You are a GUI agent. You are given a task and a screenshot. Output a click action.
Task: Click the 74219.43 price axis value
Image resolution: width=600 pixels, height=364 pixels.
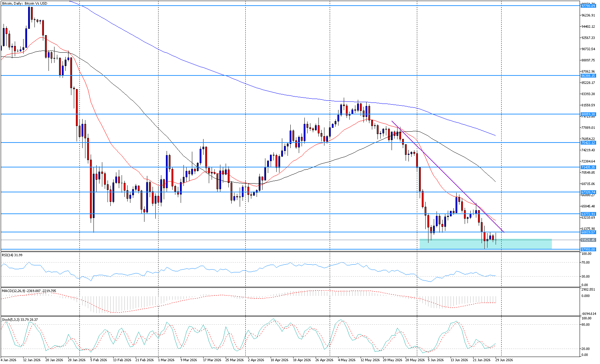pyautogui.click(x=588, y=150)
